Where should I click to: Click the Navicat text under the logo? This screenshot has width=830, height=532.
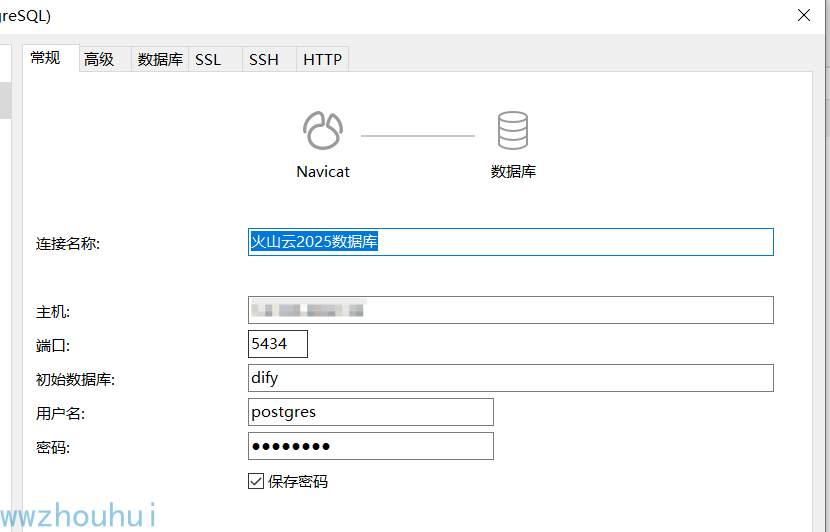pyautogui.click(x=323, y=172)
